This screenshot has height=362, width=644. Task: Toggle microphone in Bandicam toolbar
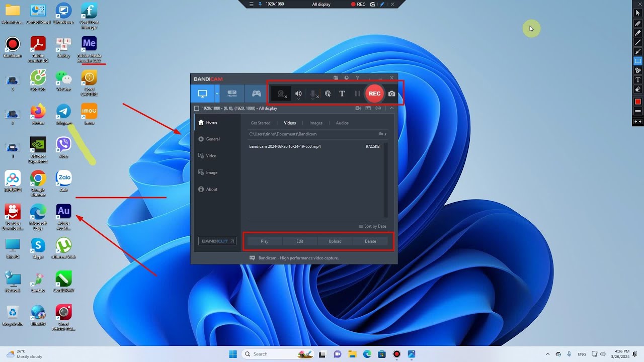(x=313, y=94)
